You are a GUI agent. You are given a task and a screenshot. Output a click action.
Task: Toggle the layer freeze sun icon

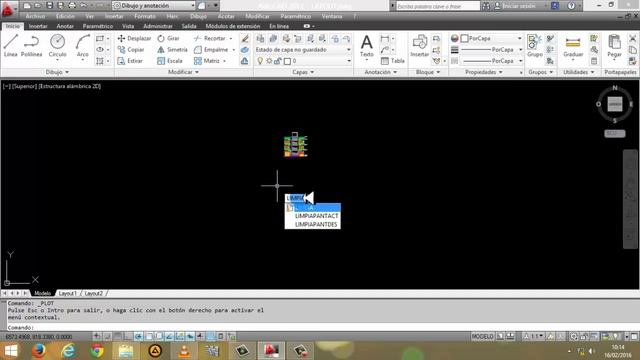269,61
